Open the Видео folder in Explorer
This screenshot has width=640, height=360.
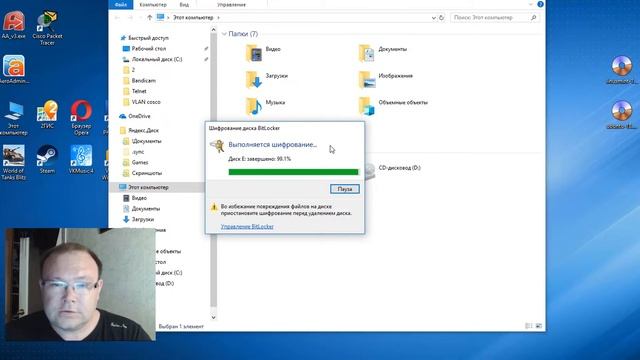[x=263, y=53]
